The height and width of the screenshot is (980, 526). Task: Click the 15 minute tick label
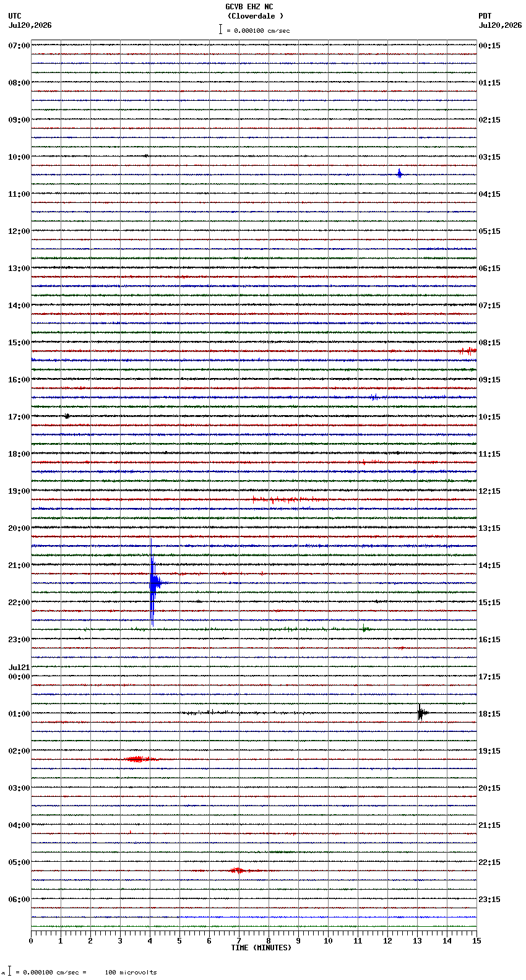(476, 941)
